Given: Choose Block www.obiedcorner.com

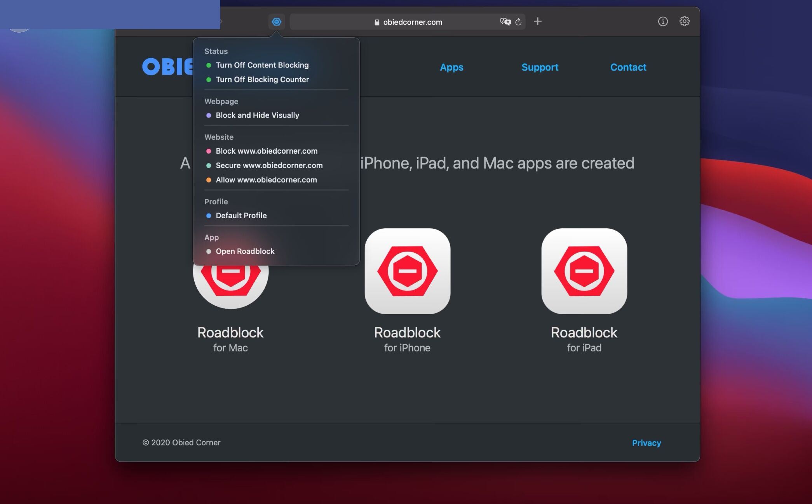Looking at the screenshot, I should pyautogui.click(x=267, y=151).
